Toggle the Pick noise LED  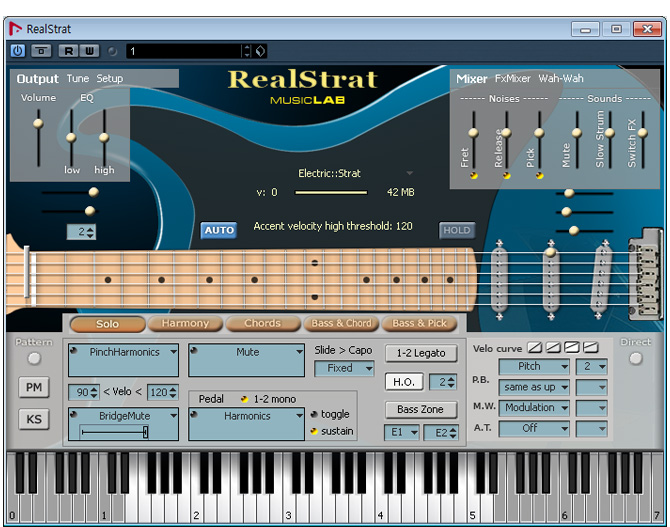point(539,175)
